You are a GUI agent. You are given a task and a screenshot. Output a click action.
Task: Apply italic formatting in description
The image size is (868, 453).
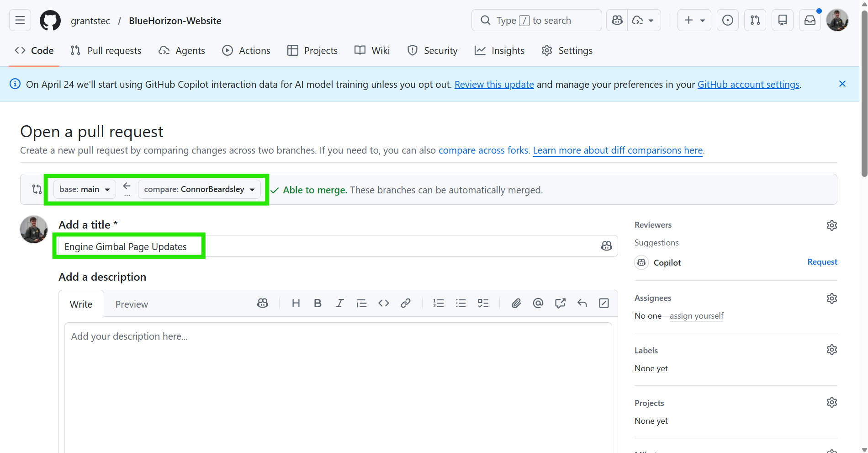coord(340,303)
